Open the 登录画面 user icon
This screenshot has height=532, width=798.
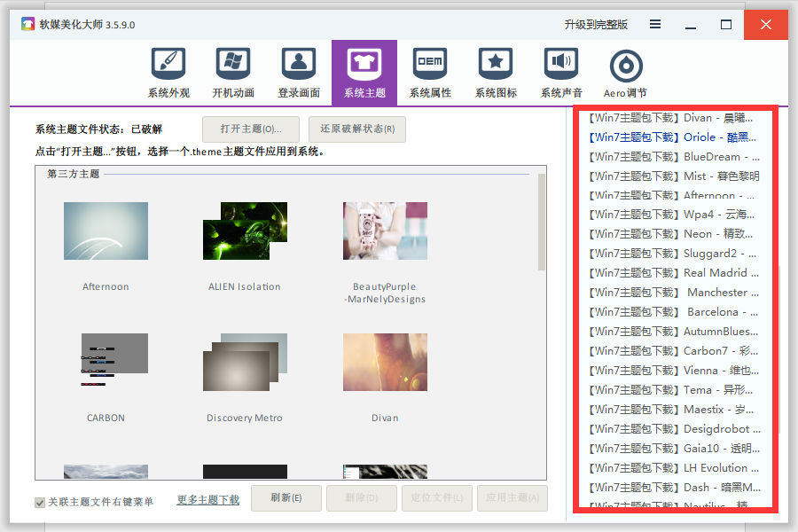tap(299, 65)
